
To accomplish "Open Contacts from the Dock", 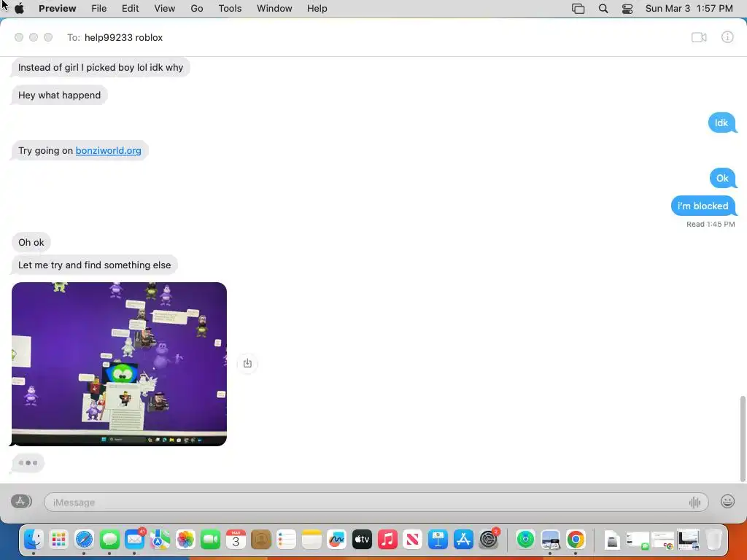I will coord(261,540).
